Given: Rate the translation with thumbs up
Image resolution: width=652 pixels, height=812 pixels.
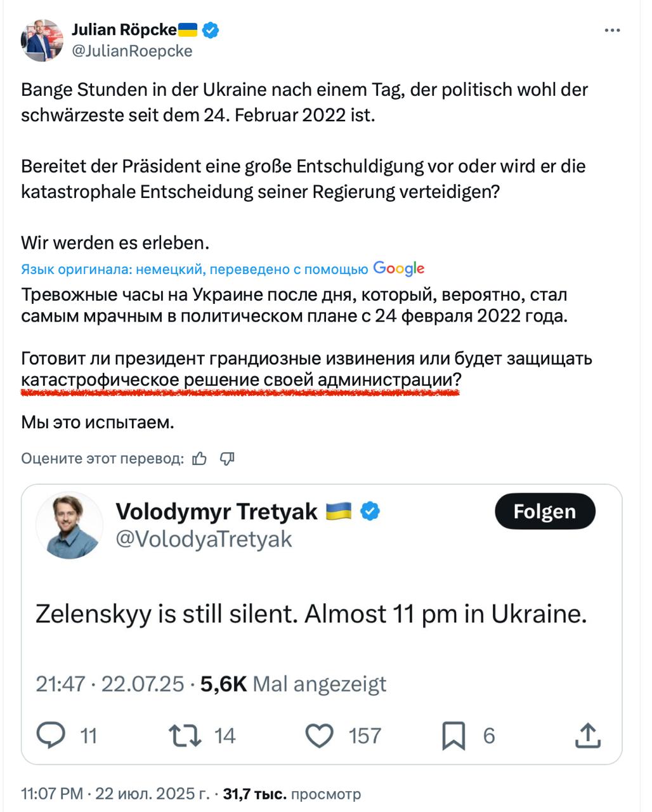Looking at the screenshot, I should (x=199, y=459).
